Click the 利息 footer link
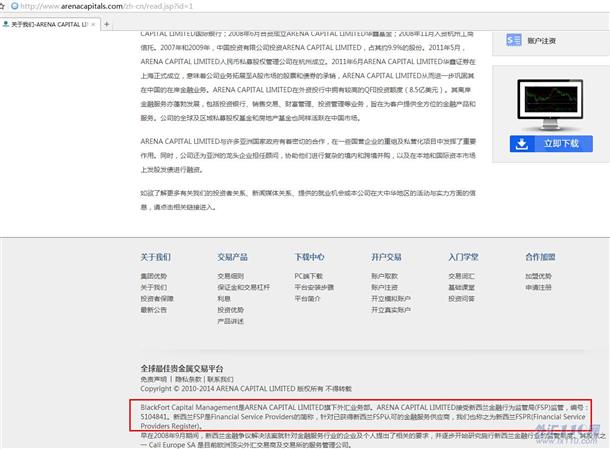Screen dimensions: 610x449 224,298
